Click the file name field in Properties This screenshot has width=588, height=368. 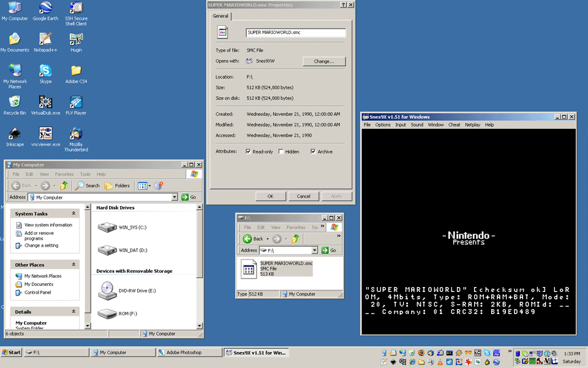[295, 33]
